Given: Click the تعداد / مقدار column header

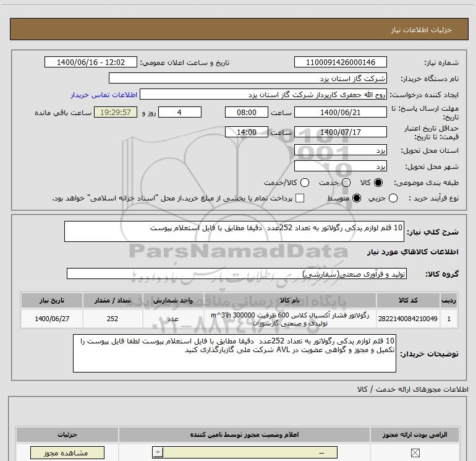Looking at the screenshot, I should (x=113, y=300).
